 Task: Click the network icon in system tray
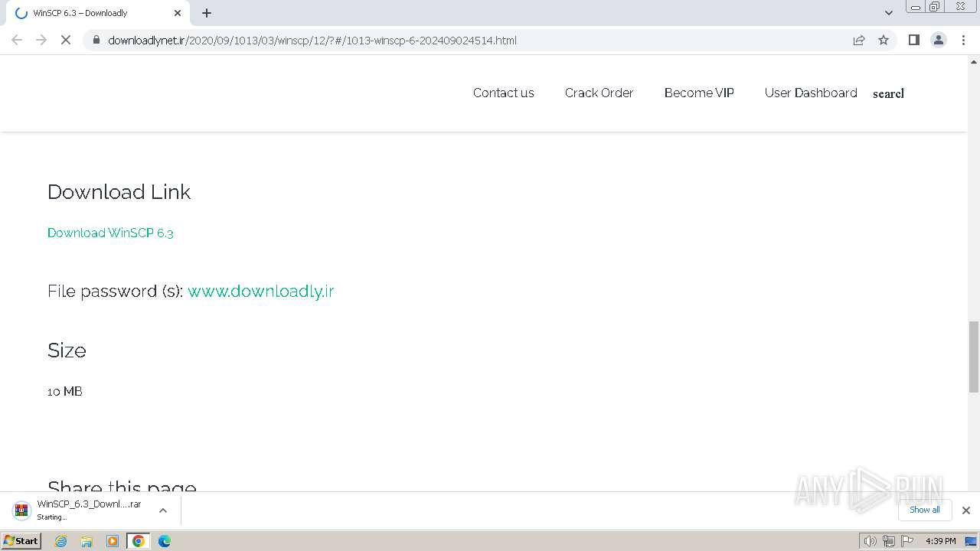888,541
